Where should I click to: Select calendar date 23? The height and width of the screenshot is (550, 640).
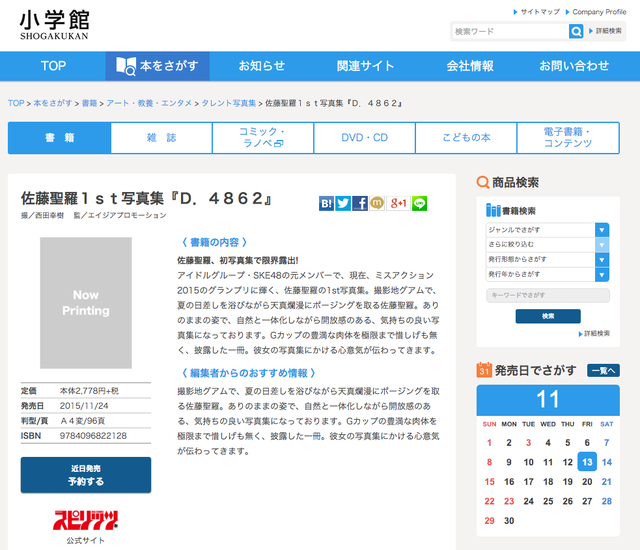click(x=509, y=501)
